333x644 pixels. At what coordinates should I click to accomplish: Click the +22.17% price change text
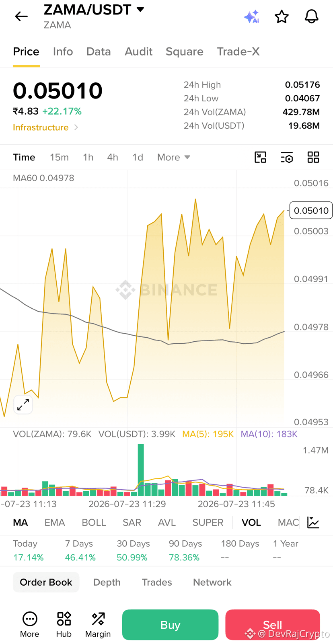pos(62,111)
